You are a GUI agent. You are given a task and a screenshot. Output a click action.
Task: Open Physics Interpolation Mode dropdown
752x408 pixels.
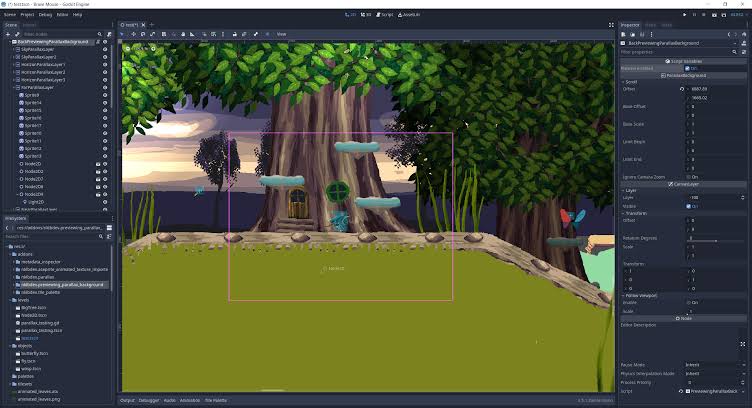coord(715,373)
